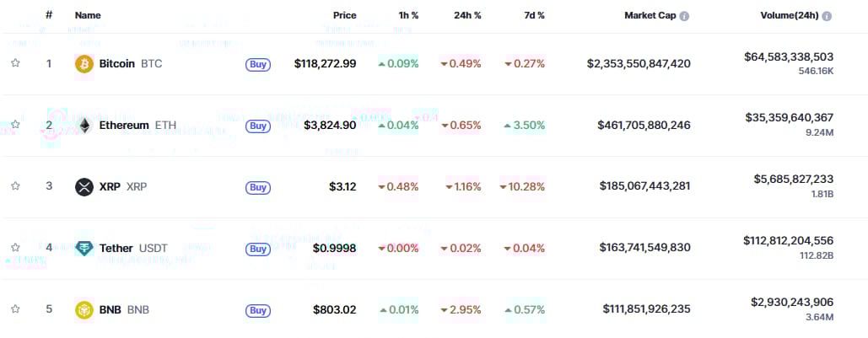Sort table by Price column header
The image size is (868, 338).
click(x=344, y=15)
